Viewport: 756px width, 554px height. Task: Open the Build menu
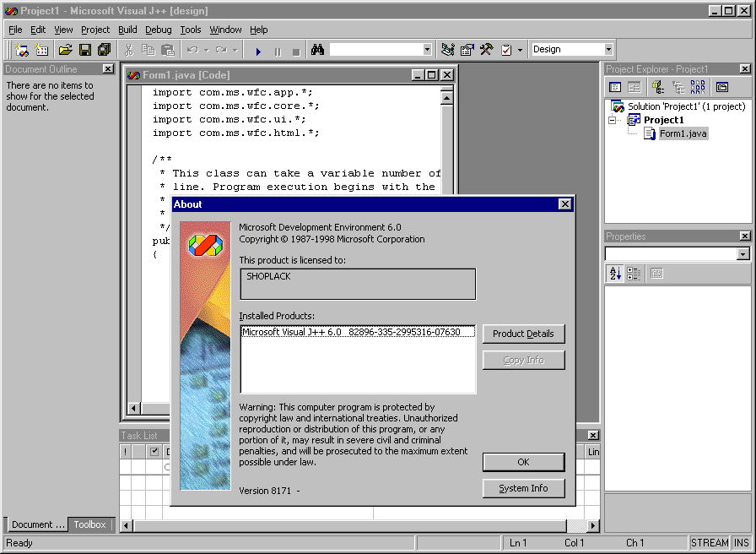coord(127,30)
